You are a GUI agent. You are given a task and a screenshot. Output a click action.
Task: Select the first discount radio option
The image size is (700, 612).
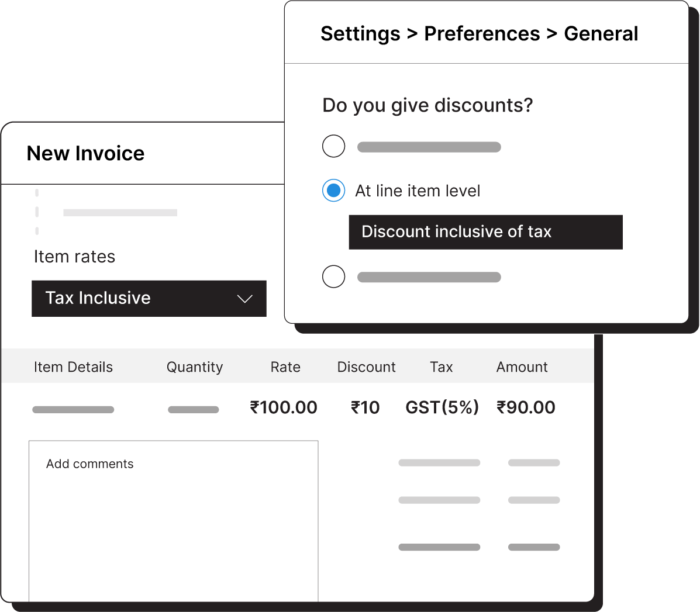point(333,146)
